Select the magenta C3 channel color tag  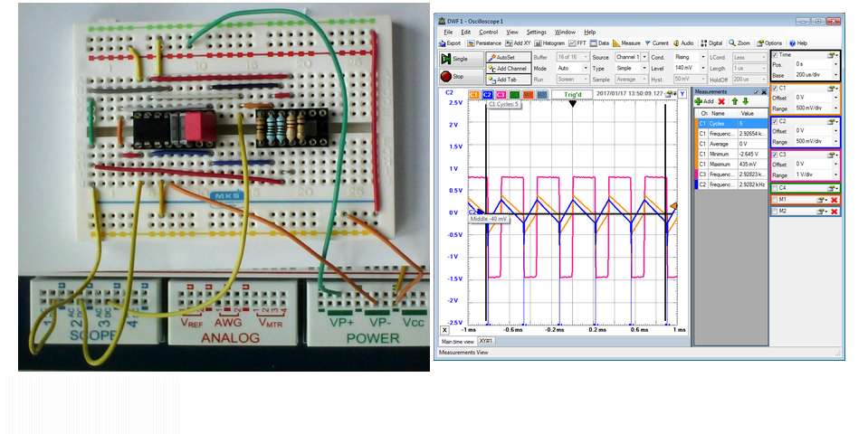click(501, 94)
